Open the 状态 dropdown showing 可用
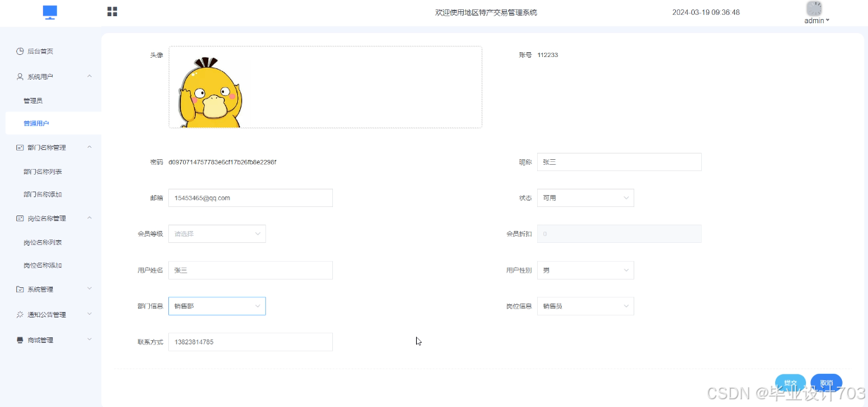 [x=586, y=198]
